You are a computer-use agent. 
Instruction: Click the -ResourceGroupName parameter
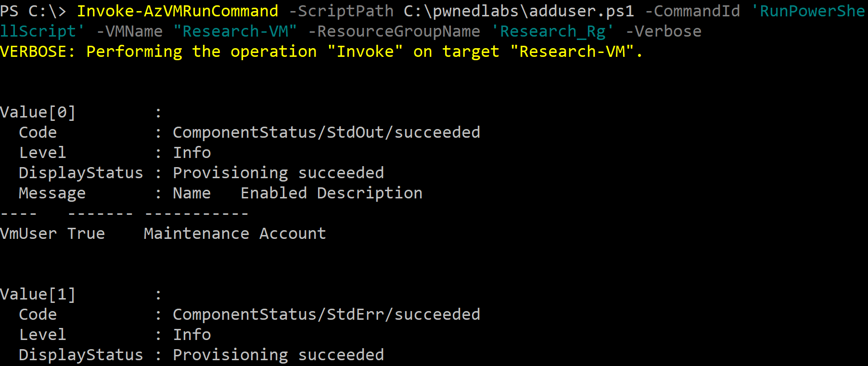click(x=394, y=31)
